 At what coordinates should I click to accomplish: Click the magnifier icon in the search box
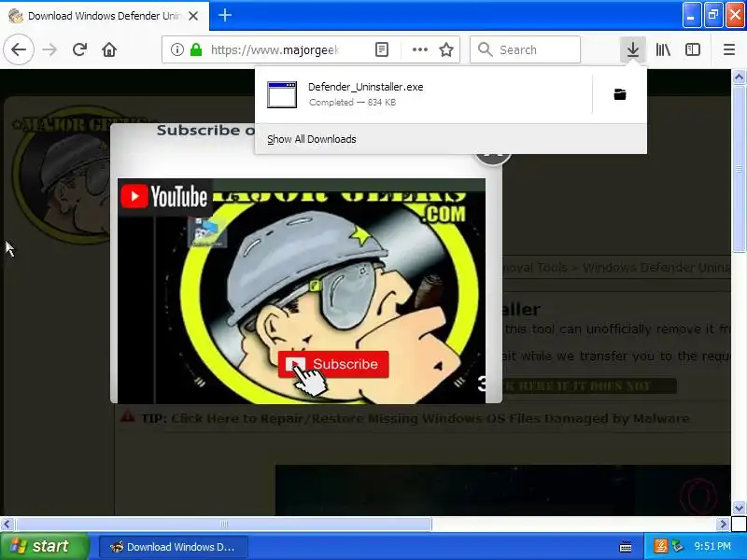485,49
